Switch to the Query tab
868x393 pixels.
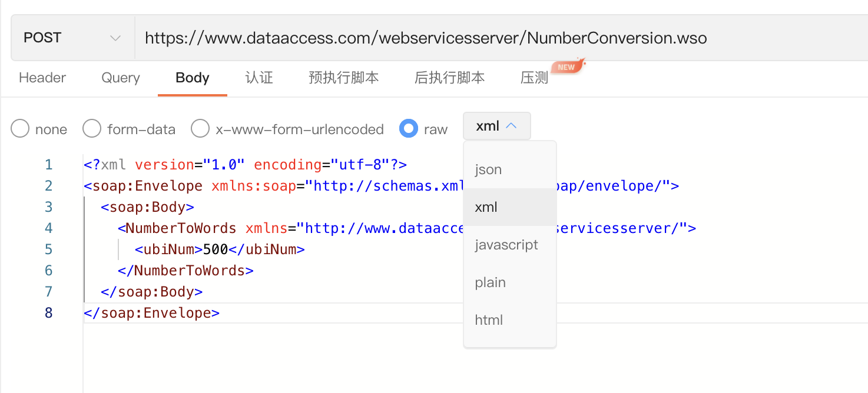[x=120, y=77]
